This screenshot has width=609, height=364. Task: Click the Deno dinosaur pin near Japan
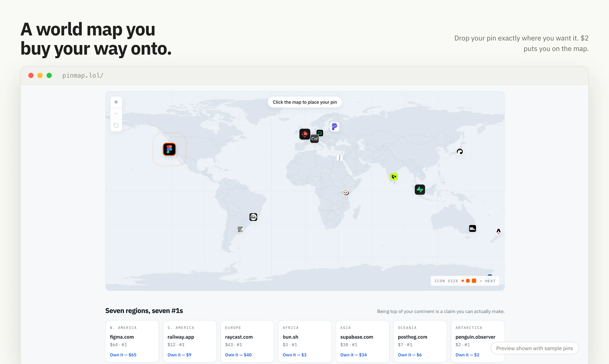click(460, 152)
